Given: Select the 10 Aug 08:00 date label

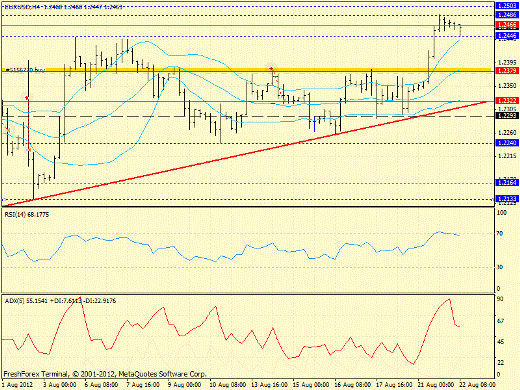Looking at the screenshot, I should 228,384.
